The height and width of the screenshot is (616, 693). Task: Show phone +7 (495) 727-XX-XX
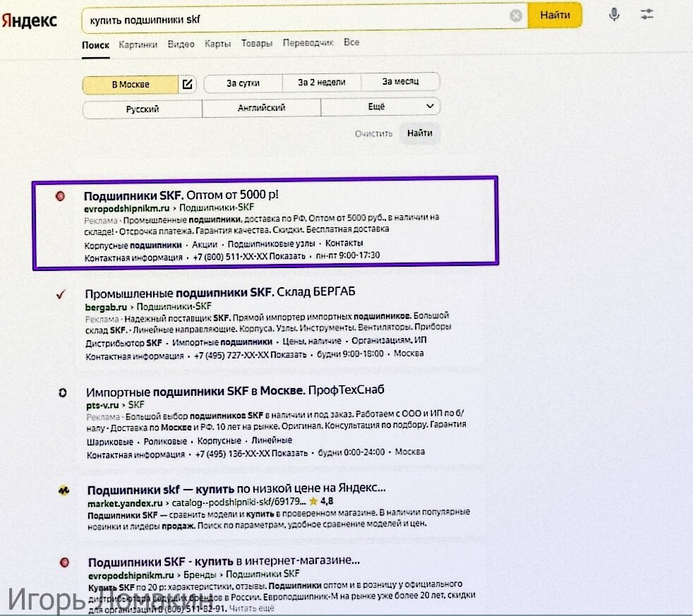(x=250, y=356)
